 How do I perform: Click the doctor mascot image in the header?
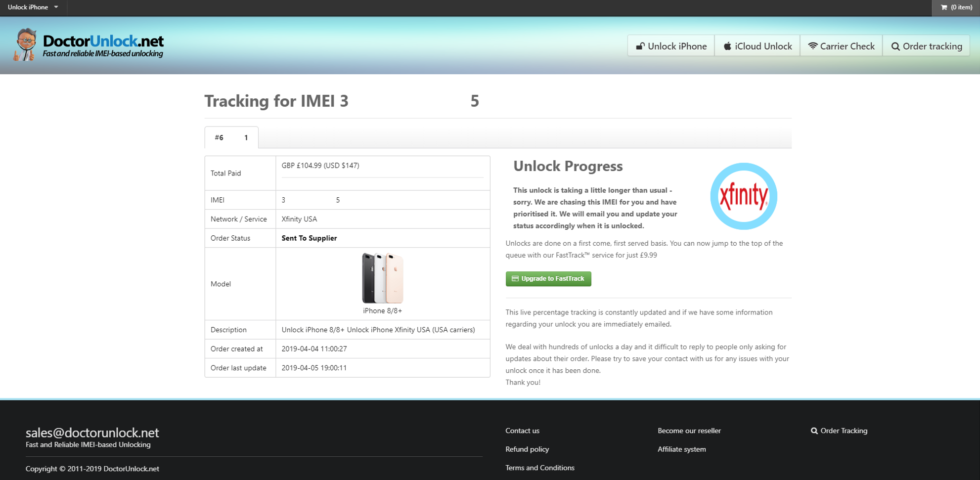point(26,44)
